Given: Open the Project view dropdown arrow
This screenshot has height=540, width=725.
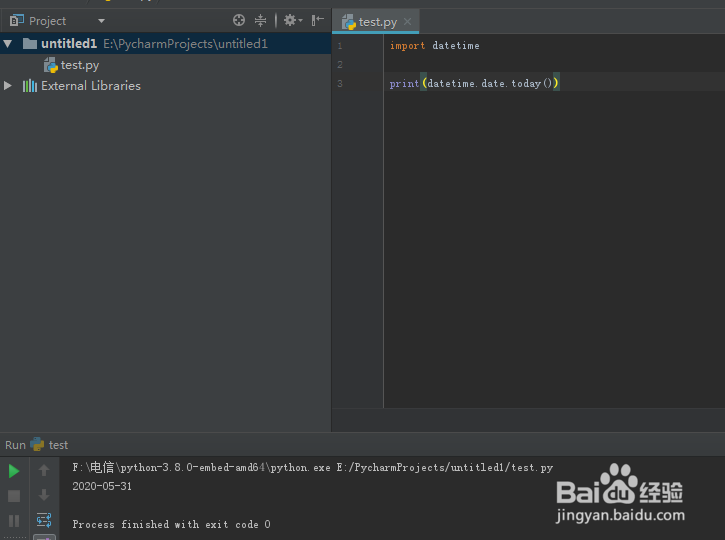Looking at the screenshot, I should click(x=101, y=21).
